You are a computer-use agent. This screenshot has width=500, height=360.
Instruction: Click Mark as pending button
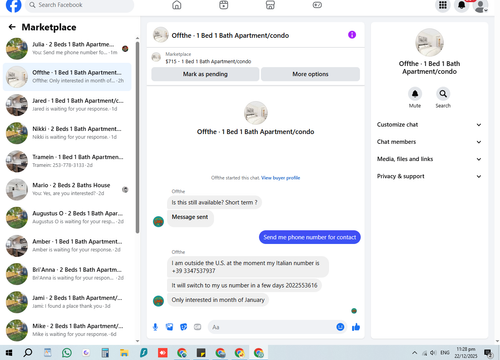click(x=205, y=74)
